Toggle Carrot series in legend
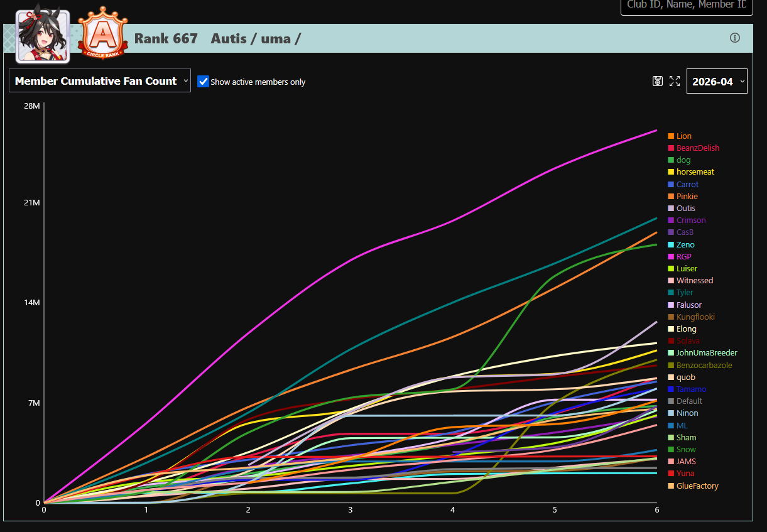The width and height of the screenshot is (767, 532). coord(683,184)
